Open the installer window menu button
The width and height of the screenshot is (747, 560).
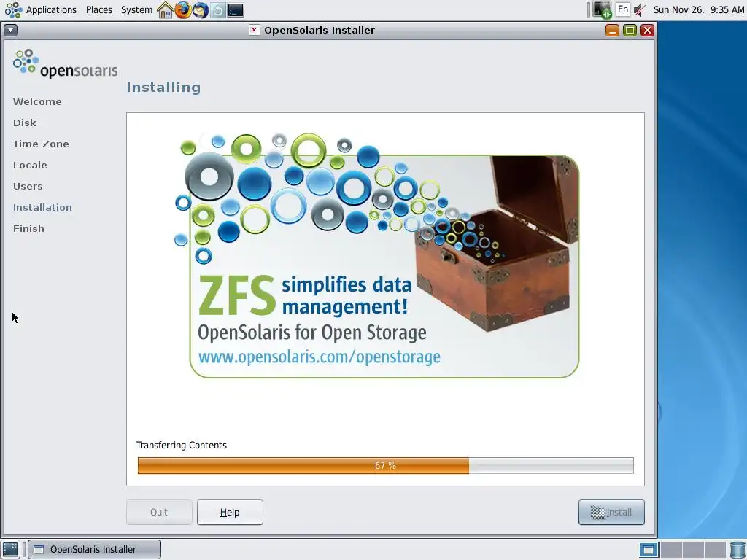[10, 31]
